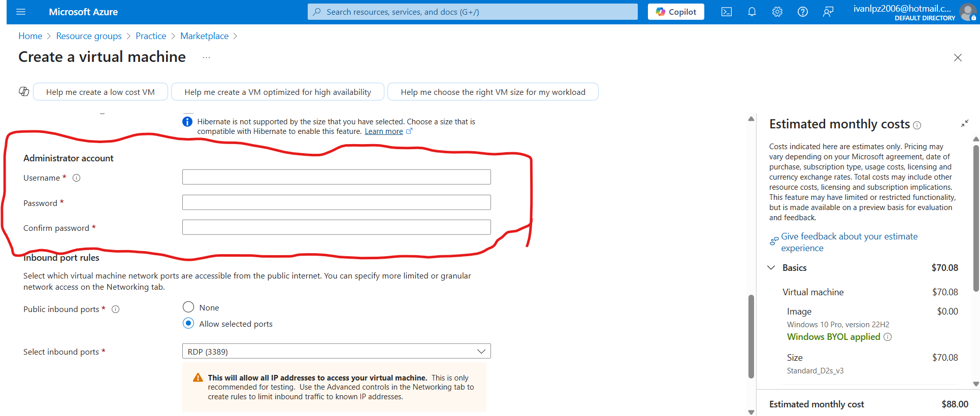Click the Confirm password input field

click(336, 227)
